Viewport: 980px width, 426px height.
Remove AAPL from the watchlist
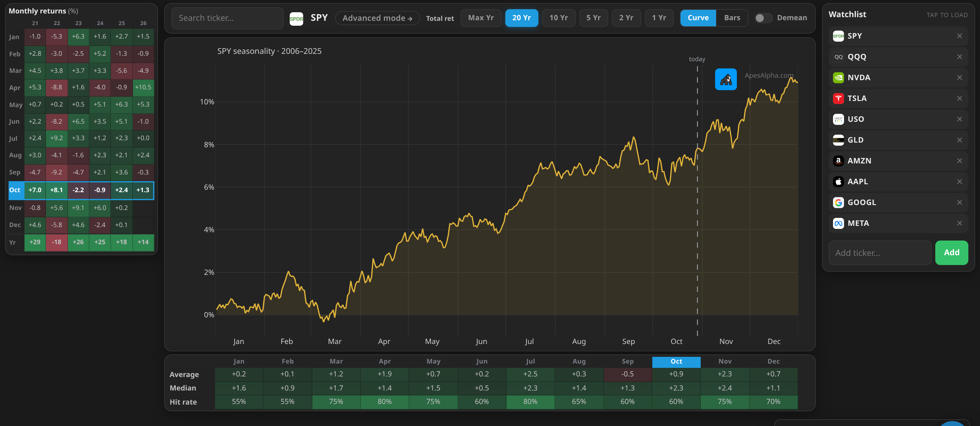[x=959, y=182]
